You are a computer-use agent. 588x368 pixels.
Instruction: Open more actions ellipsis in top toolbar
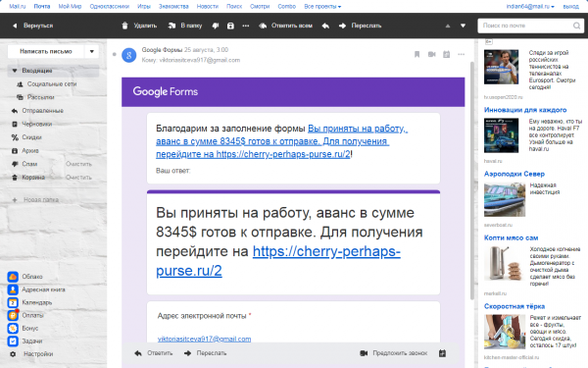[246, 26]
